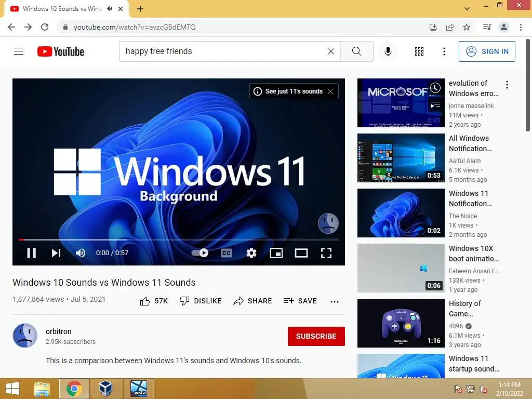The width and height of the screenshot is (532, 399).
Task: Open the player settings gear
Action: pos(251,253)
